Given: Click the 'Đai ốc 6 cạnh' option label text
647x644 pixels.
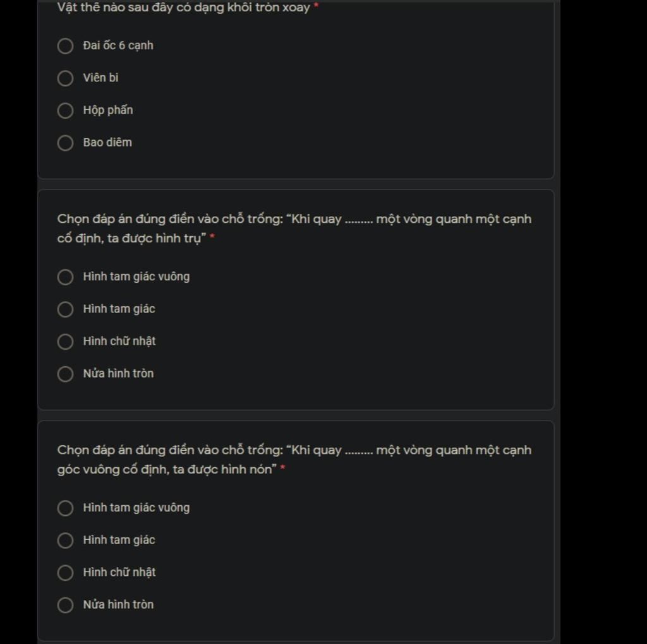Looking at the screenshot, I should coord(118,45).
